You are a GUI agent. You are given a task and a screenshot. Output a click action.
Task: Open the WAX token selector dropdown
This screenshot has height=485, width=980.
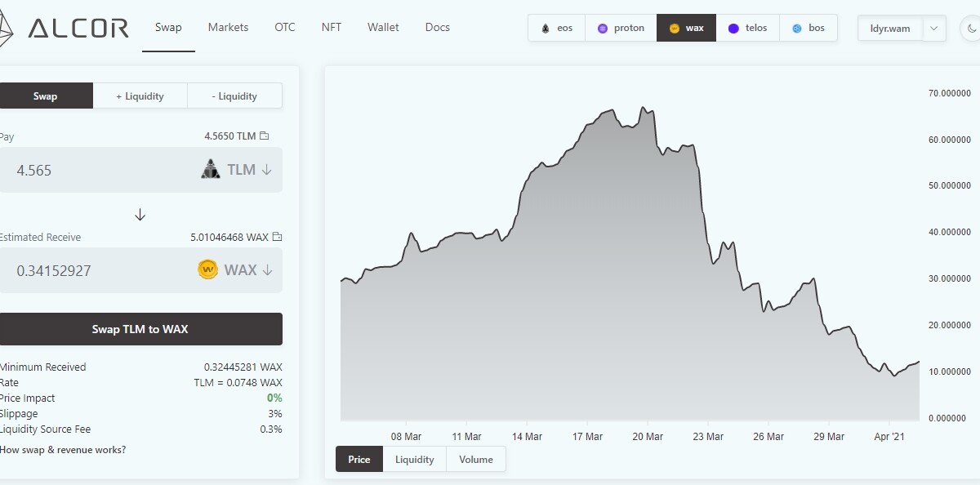click(x=248, y=269)
